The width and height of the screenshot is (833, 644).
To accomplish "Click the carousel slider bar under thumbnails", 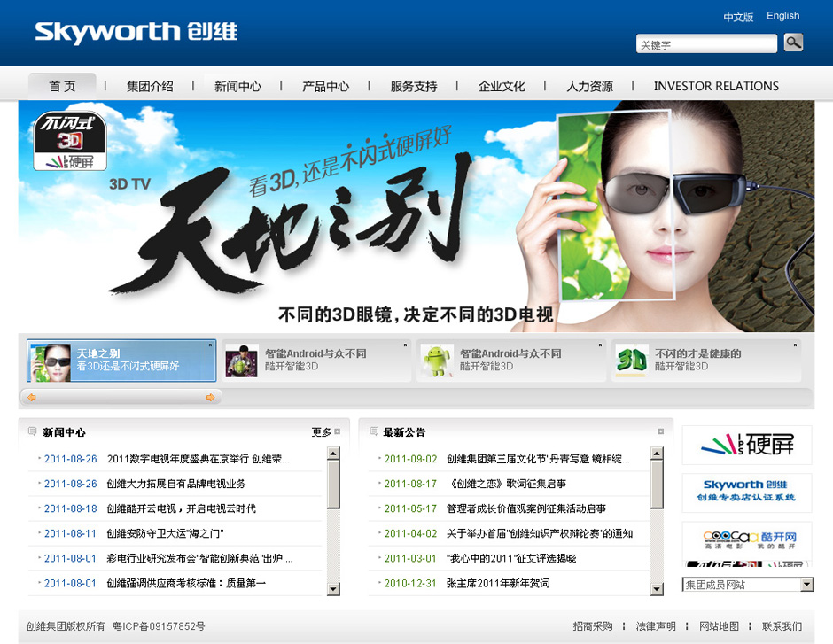I will coord(121,397).
